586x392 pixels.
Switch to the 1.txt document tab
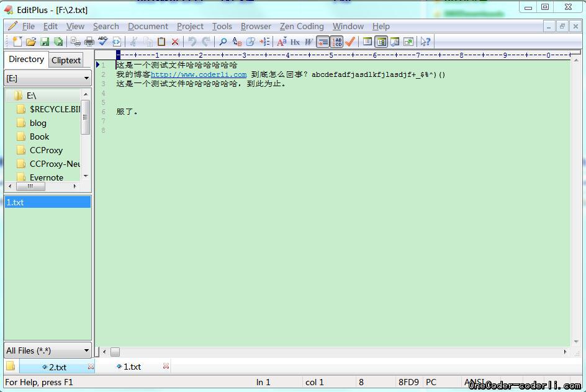132,367
